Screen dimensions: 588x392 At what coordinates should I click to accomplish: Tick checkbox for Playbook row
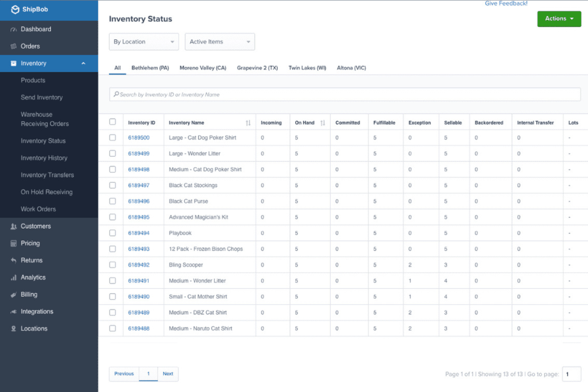[x=112, y=233]
